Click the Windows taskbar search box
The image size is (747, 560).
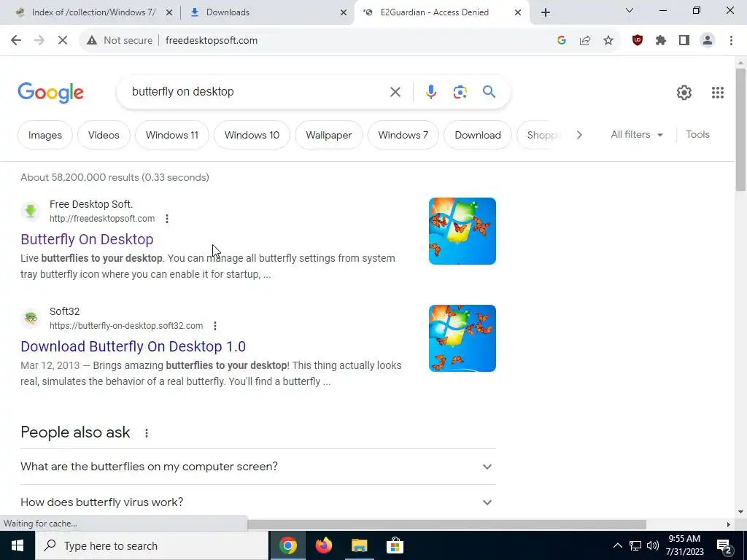152,545
